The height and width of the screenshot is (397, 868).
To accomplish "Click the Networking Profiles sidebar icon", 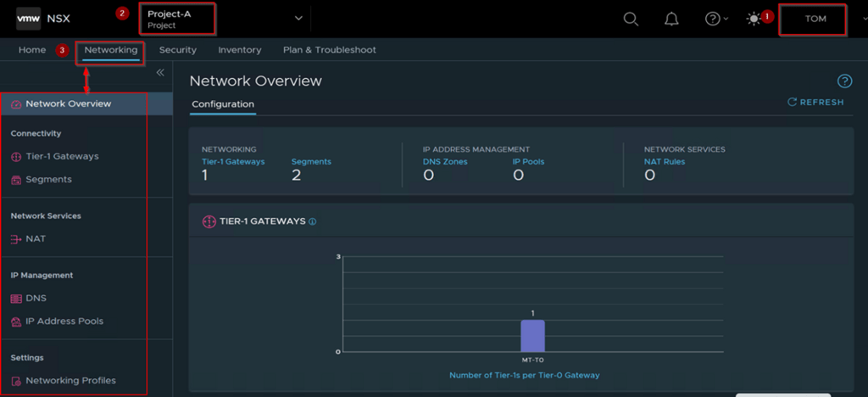I will click(17, 381).
